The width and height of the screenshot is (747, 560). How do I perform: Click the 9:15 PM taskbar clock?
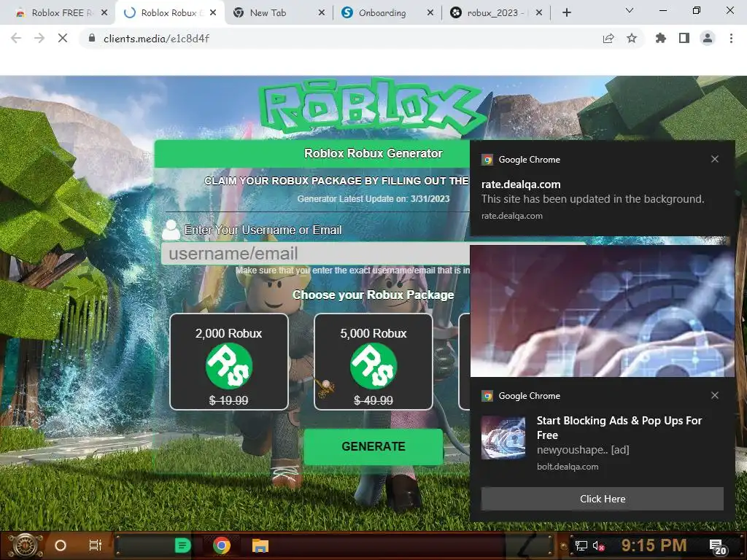[x=654, y=545]
